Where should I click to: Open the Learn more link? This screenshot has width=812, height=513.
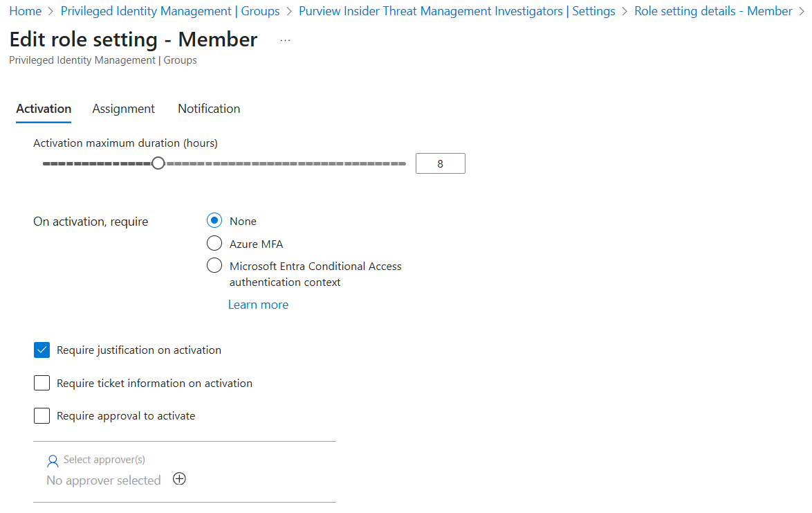coord(258,305)
